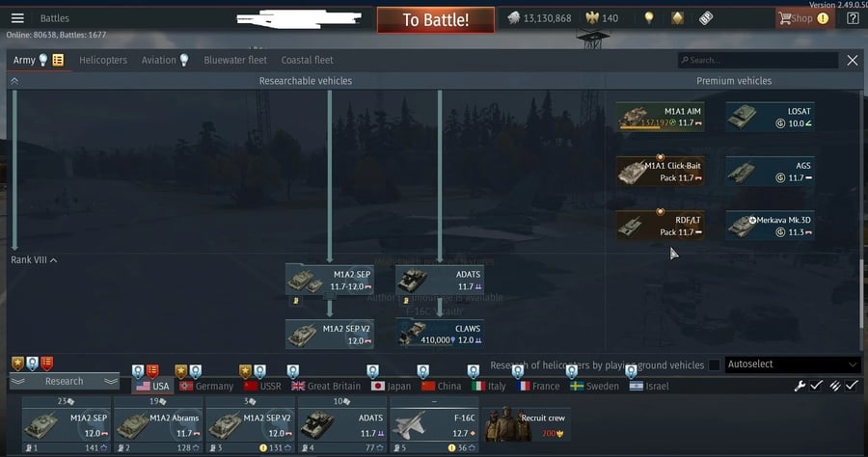Image resolution: width=868 pixels, height=457 pixels.
Task: Click the To Battle! button
Action: pyautogui.click(x=436, y=20)
